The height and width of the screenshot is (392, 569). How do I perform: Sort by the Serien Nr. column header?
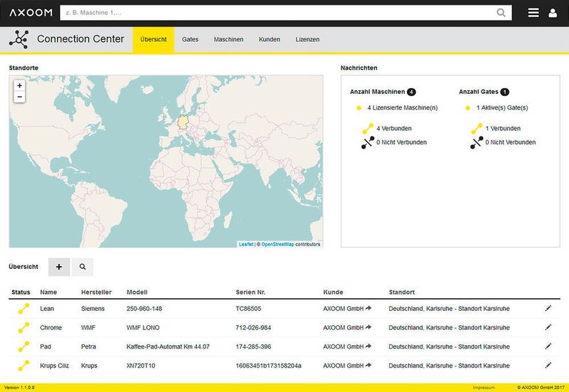click(250, 292)
